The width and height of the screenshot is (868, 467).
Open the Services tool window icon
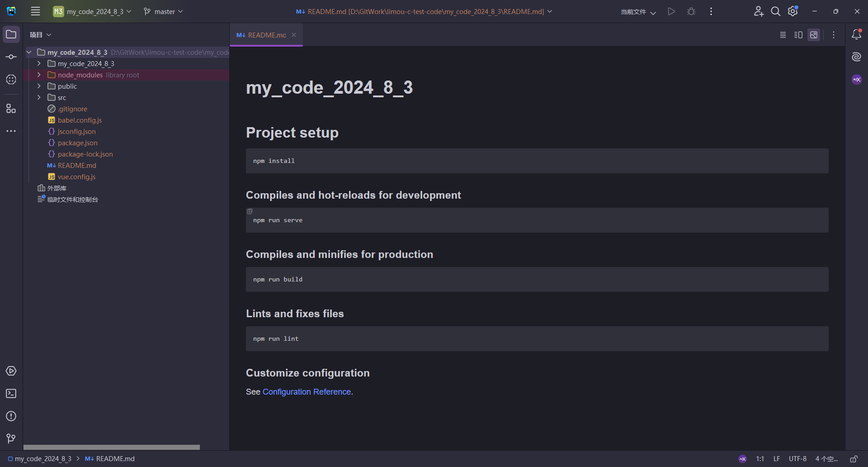click(11, 371)
